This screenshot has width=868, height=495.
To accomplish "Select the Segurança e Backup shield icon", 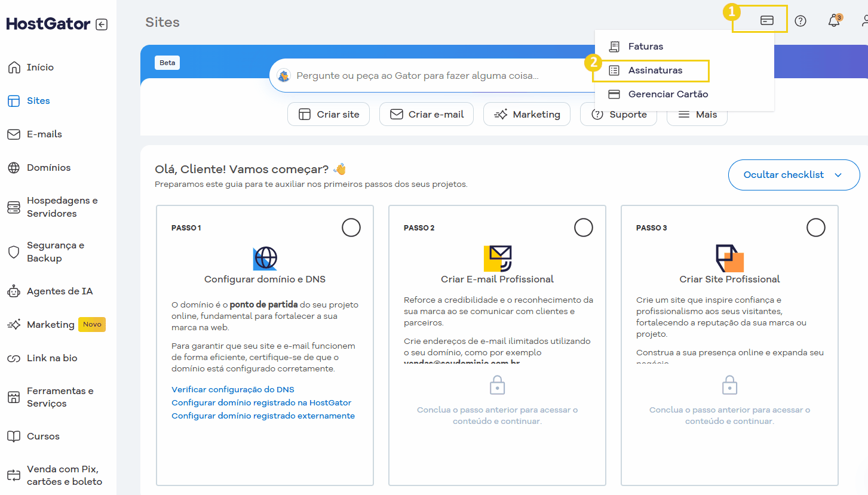I will pos(13,252).
